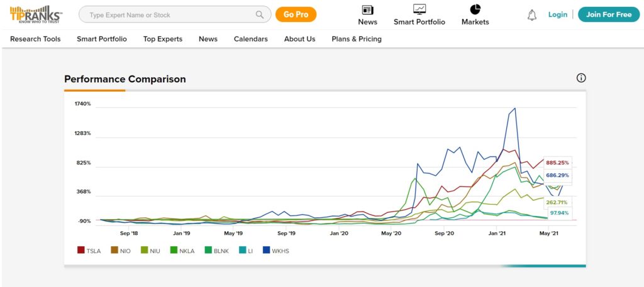The width and height of the screenshot is (644, 287).
Task: Open the Calendars menu
Action: tap(251, 39)
